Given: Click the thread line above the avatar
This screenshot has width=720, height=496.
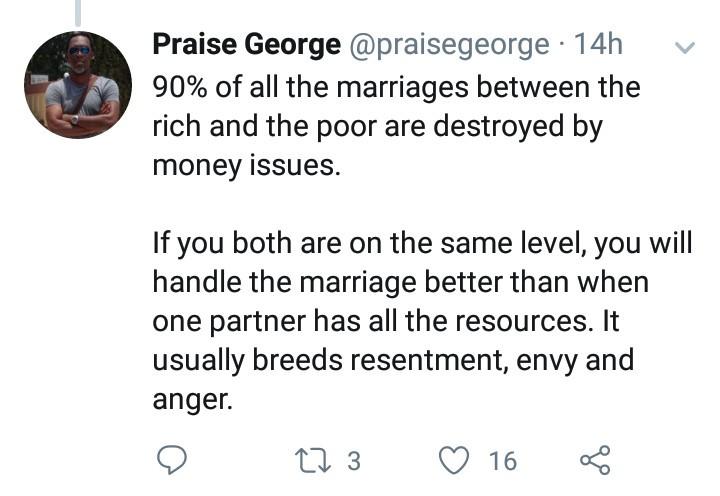Looking at the screenshot, I should pyautogui.click(x=78, y=12).
